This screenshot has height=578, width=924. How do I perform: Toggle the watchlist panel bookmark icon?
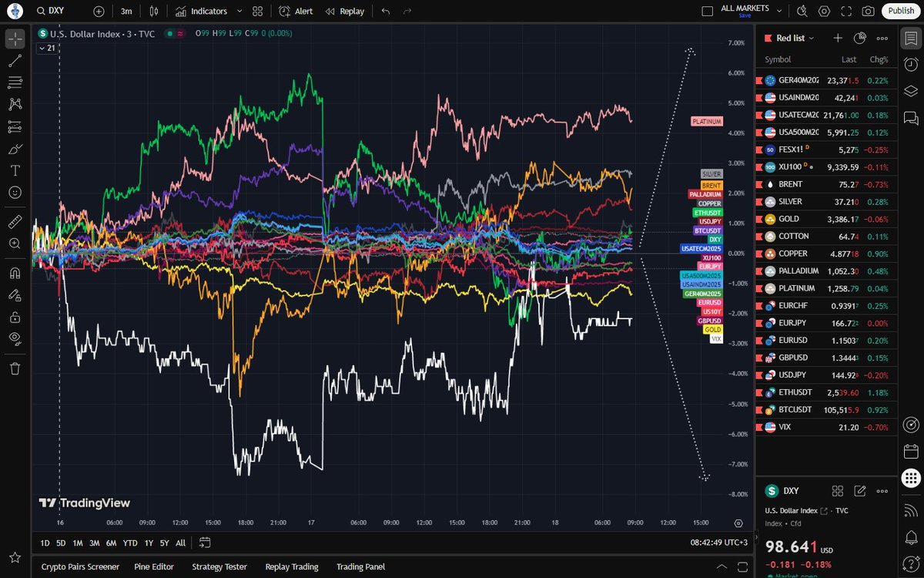(x=910, y=39)
